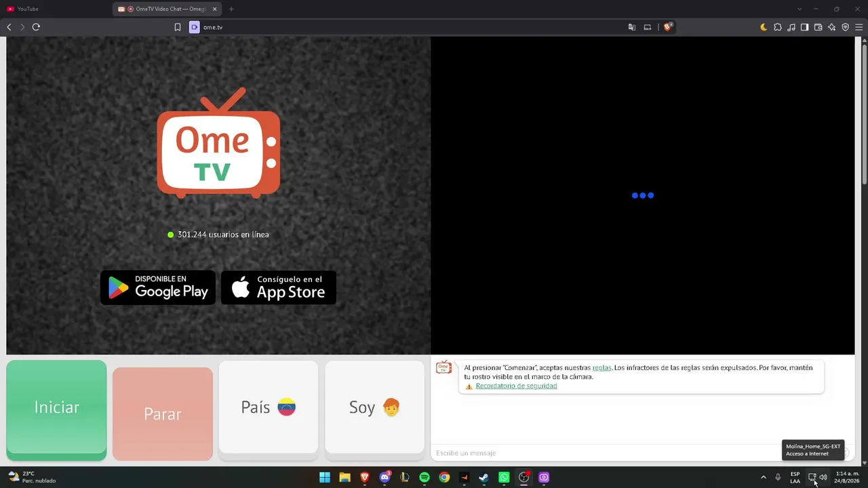Toggle the browser sidebar panel
The height and width of the screenshot is (488, 868).
(x=804, y=27)
